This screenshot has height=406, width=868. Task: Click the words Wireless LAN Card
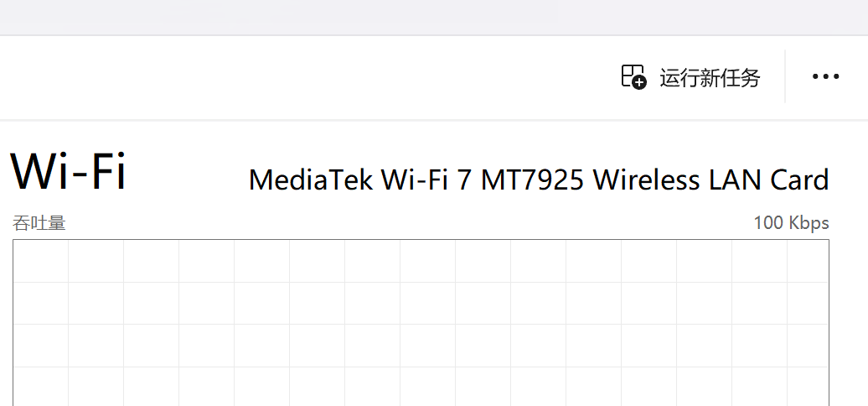tap(710, 180)
